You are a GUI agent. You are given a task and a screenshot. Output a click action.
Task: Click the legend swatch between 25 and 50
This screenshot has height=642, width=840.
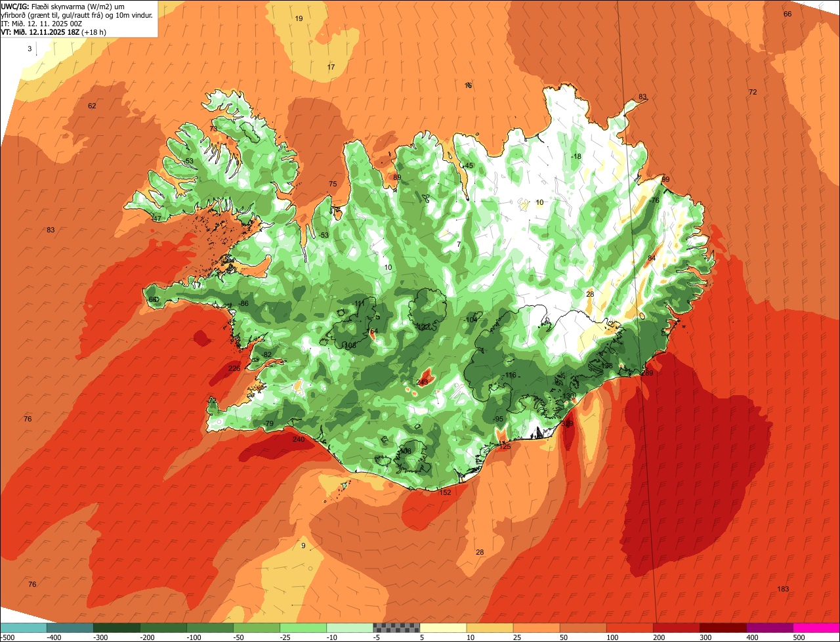[x=537, y=628]
